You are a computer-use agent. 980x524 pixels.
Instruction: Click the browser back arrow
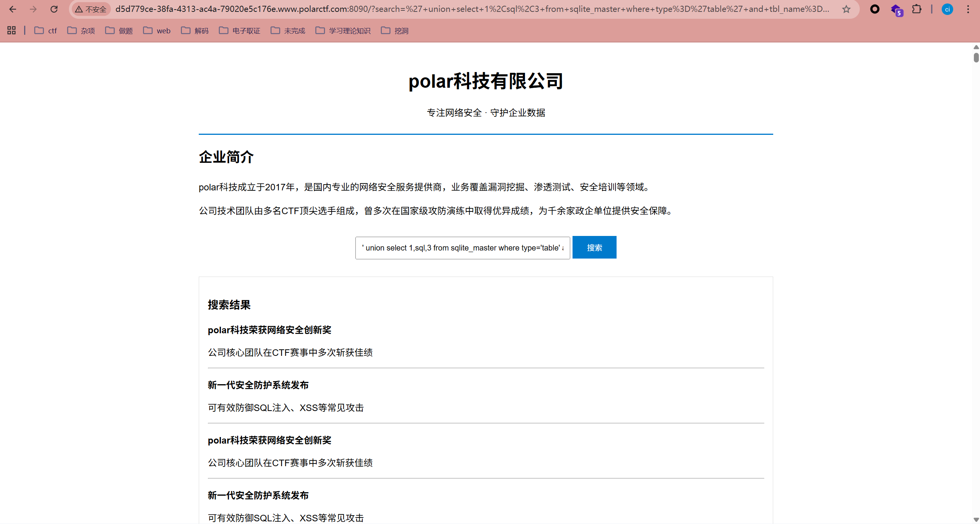[x=13, y=9]
